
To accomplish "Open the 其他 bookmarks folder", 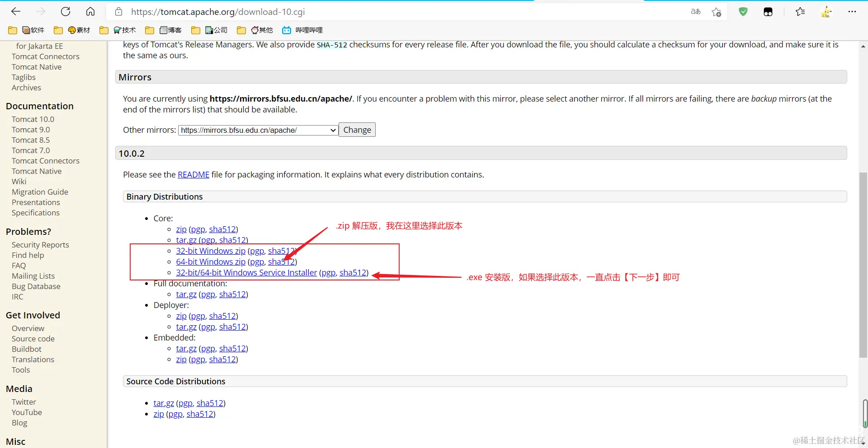I will [255, 30].
